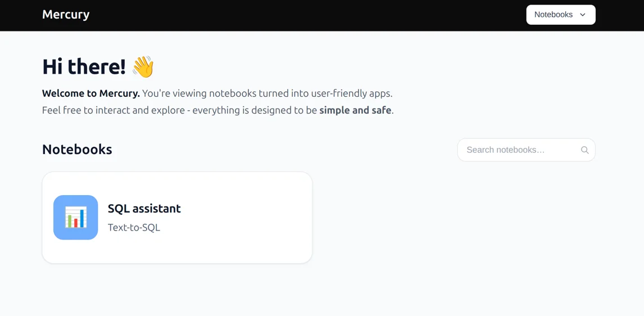Open the Notebooks dropdown button
The height and width of the screenshot is (316, 644).
point(560,15)
